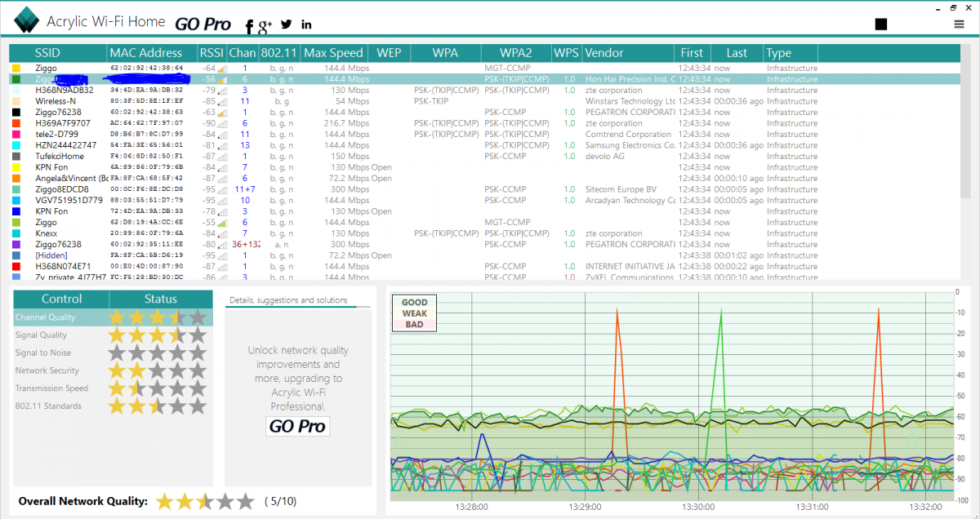Sort by First seen column header
The height and width of the screenshot is (519, 980).
(693, 53)
